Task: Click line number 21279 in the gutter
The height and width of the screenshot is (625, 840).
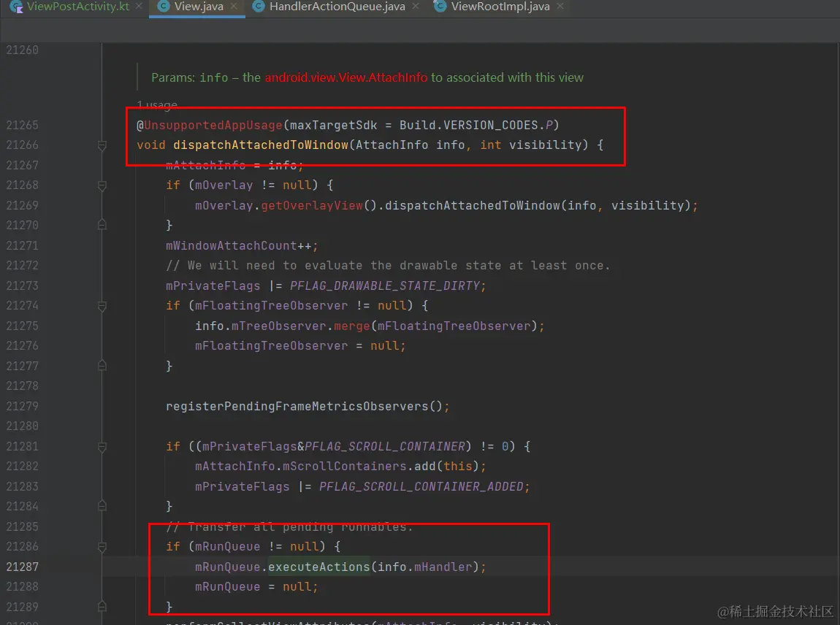Action: click(x=22, y=407)
